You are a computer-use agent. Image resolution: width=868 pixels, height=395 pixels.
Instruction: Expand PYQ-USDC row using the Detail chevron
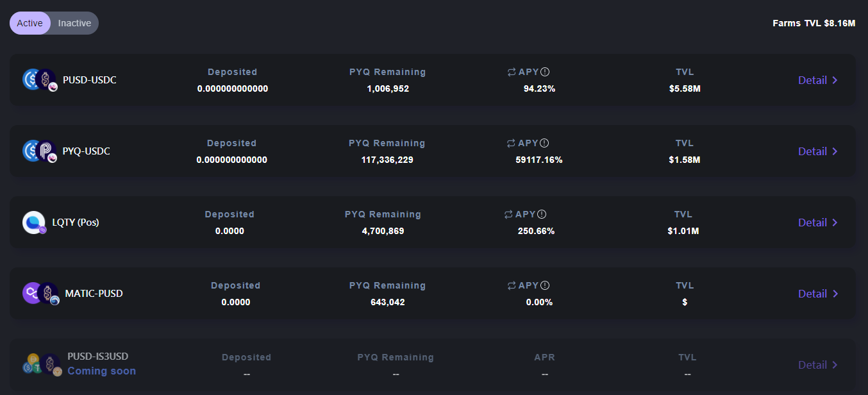pyautogui.click(x=835, y=151)
